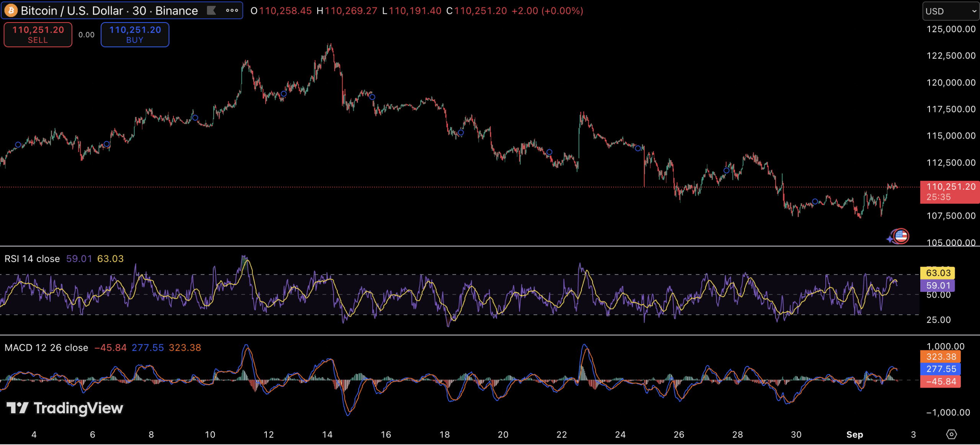Click the 0.00 spread value

tap(87, 35)
